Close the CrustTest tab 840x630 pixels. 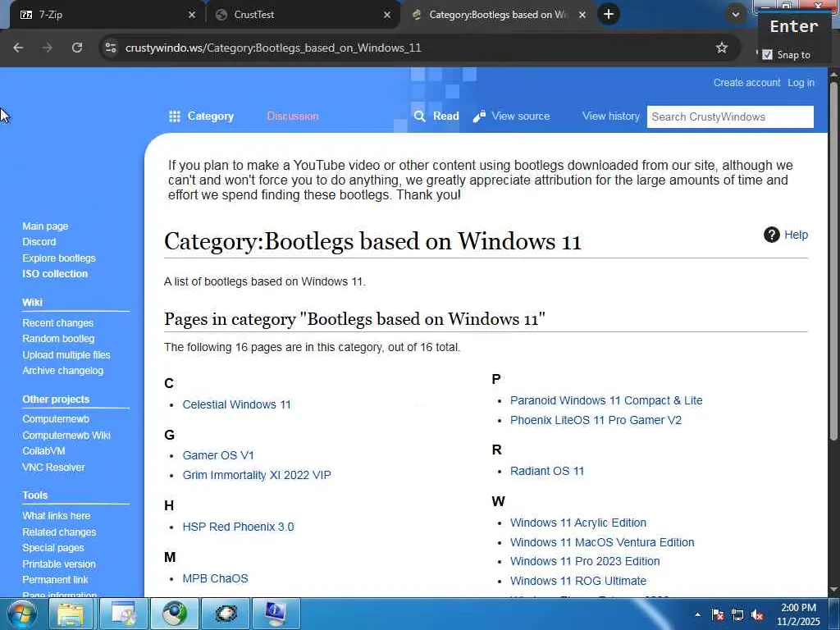tap(387, 15)
